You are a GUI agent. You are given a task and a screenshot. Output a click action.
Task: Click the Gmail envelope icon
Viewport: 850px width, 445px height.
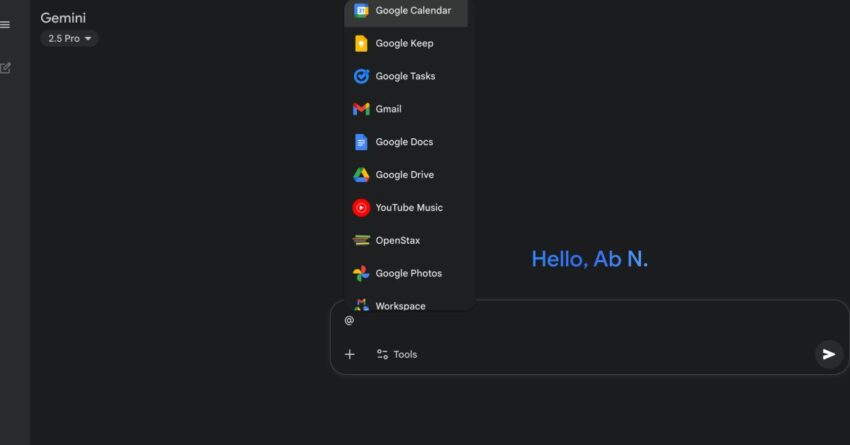(361, 109)
